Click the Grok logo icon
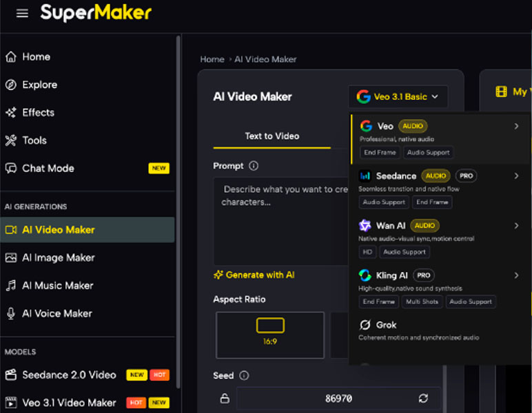The height and width of the screenshot is (413, 532). 365,325
